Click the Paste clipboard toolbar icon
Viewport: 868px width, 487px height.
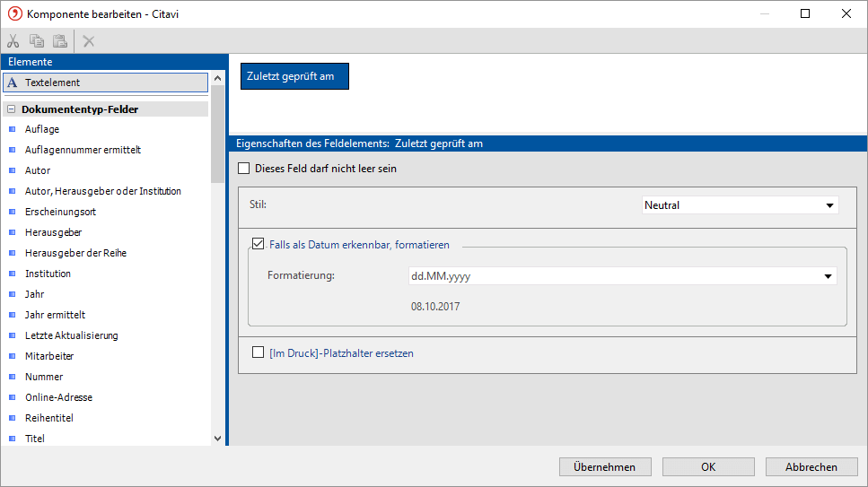60,41
